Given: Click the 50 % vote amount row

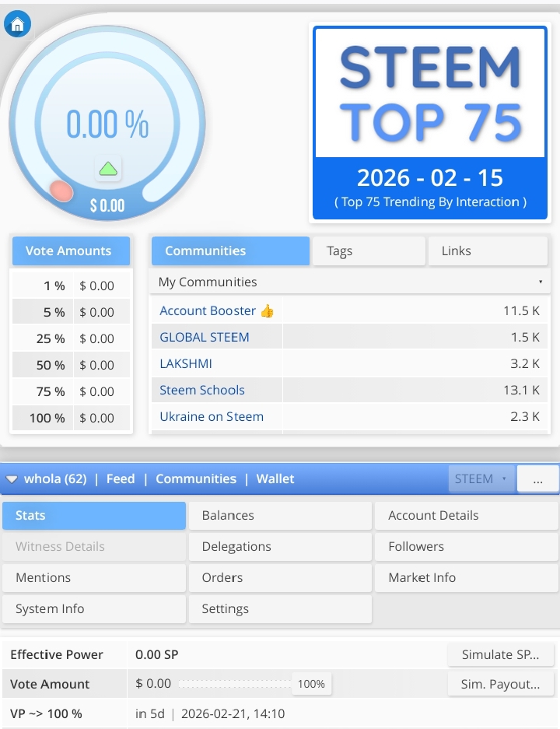Looking at the screenshot, I should click(71, 366).
